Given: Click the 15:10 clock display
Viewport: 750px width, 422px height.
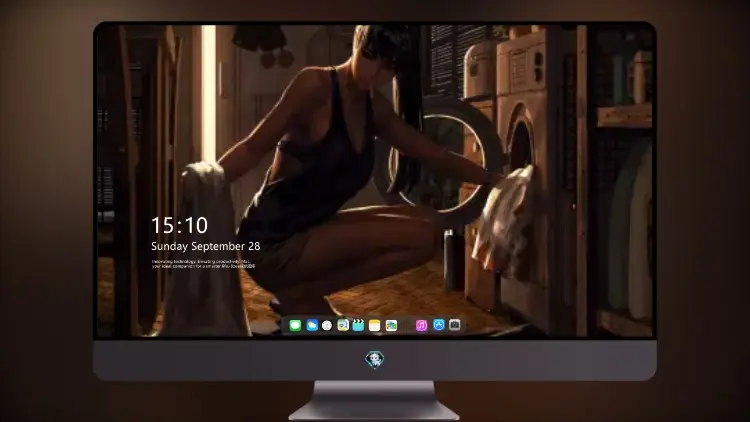Looking at the screenshot, I should [179, 225].
